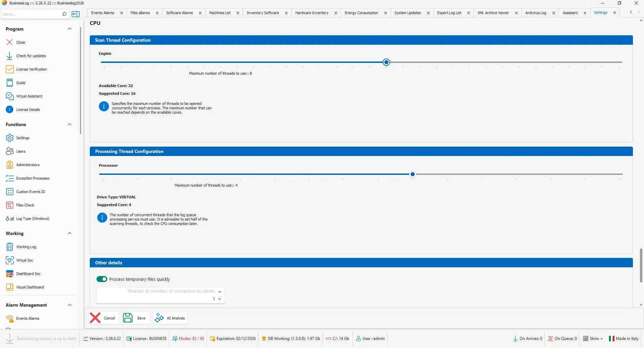Click the Close program X icon
Screen dimensions: 644x348
tap(9, 42)
